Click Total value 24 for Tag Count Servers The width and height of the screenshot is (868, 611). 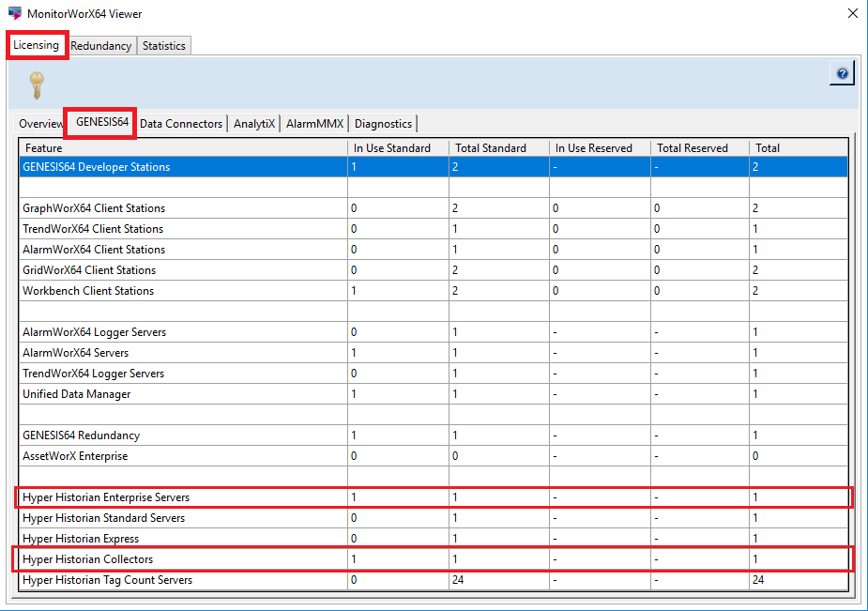point(758,580)
